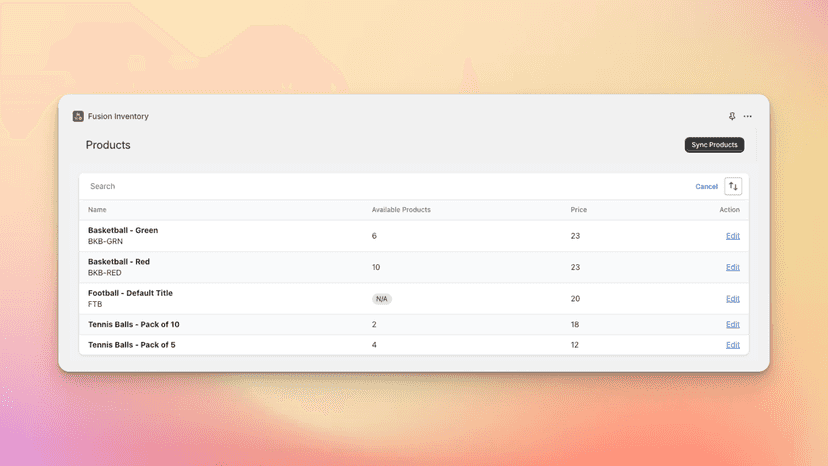Edit the Basketball - Green product
The height and width of the screenshot is (466, 828).
[x=732, y=236]
